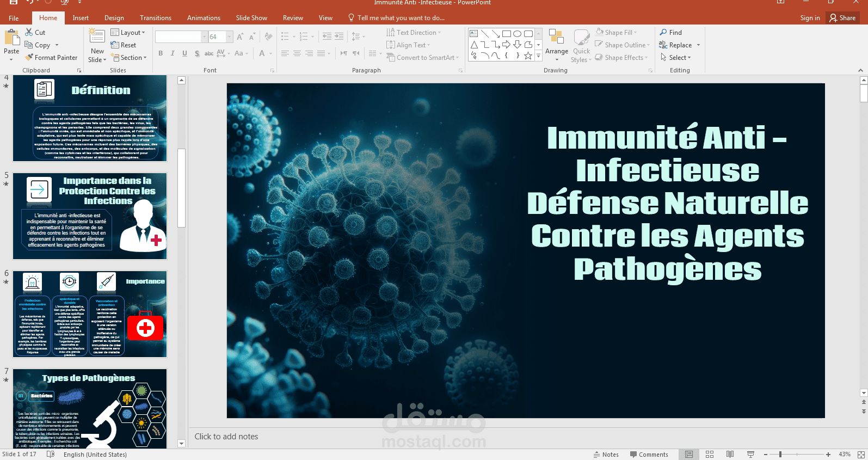Image resolution: width=868 pixels, height=460 pixels.
Task: Start Slide Show from status bar
Action: click(x=751, y=455)
